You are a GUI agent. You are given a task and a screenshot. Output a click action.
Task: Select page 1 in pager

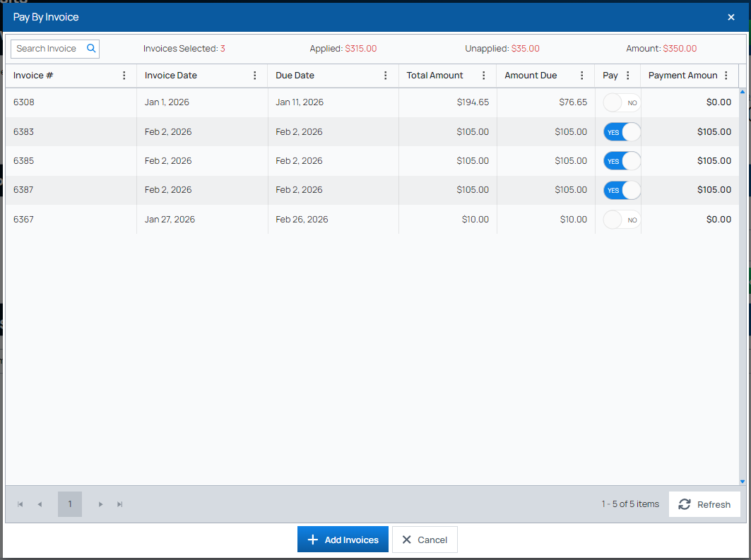[x=70, y=504]
